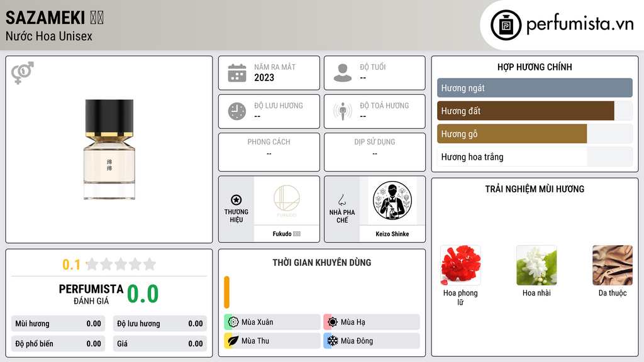Click the PERFUMISTA ĐÁNH GIÁ label
The image size is (644, 362).
91,294
